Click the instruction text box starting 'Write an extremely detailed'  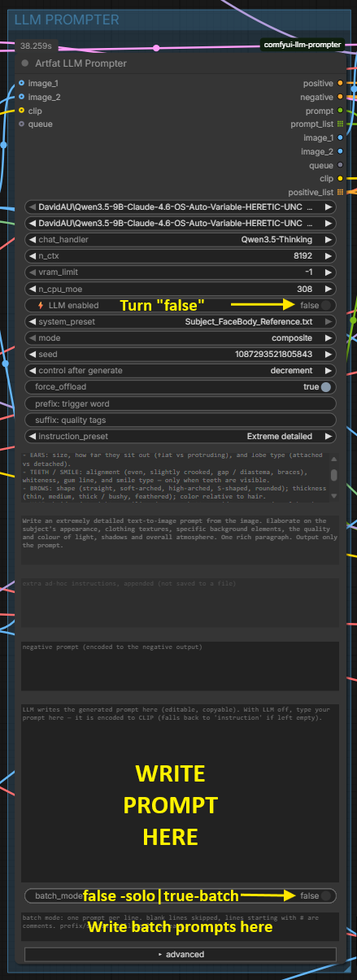click(181, 539)
